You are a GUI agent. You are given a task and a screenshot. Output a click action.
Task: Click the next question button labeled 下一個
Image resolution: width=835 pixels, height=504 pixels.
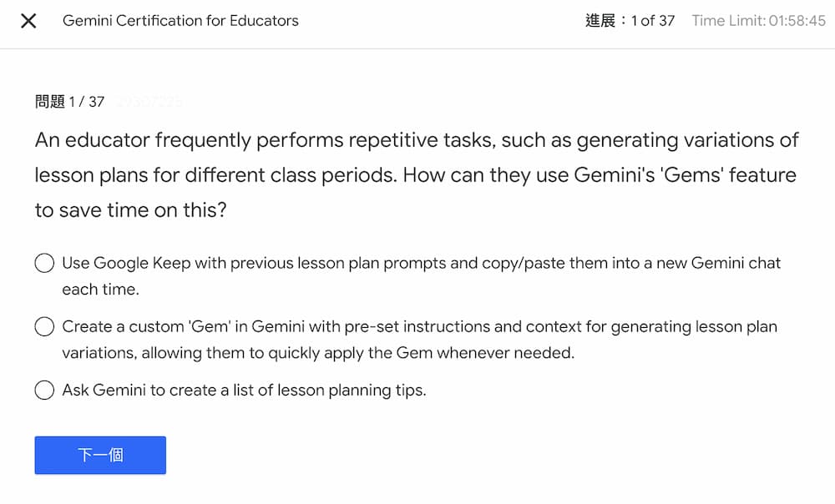tap(99, 455)
